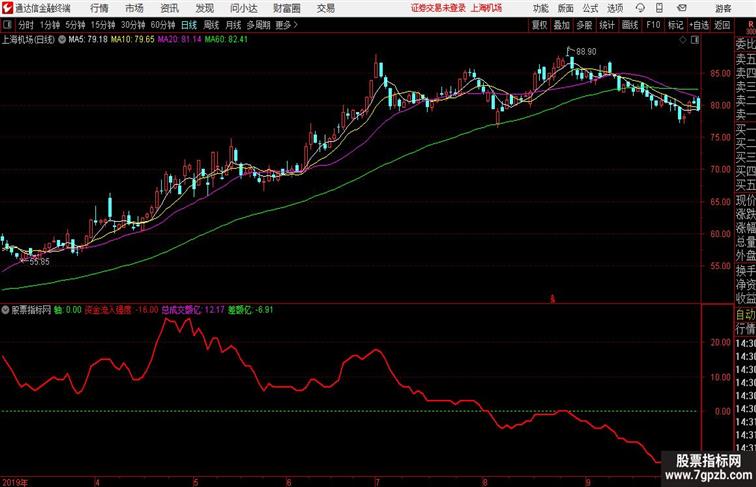Click 差额亿: -6.91 label
This screenshot has width=756, height=487.
[x=251, y=310]
